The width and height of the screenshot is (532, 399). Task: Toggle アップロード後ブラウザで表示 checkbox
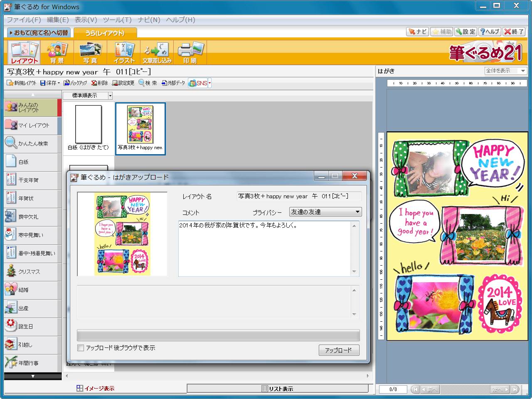pyautogui.click(x=81, y=348)
